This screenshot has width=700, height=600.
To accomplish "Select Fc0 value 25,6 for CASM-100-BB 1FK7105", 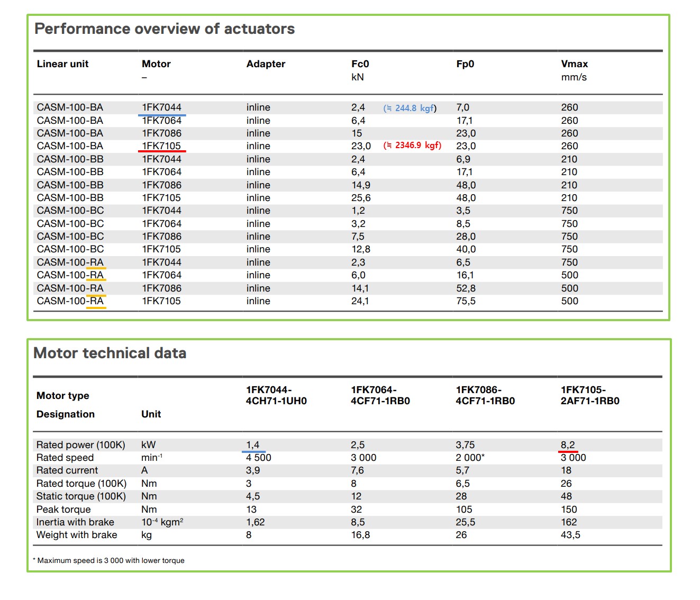I will (x=361, y=198).
